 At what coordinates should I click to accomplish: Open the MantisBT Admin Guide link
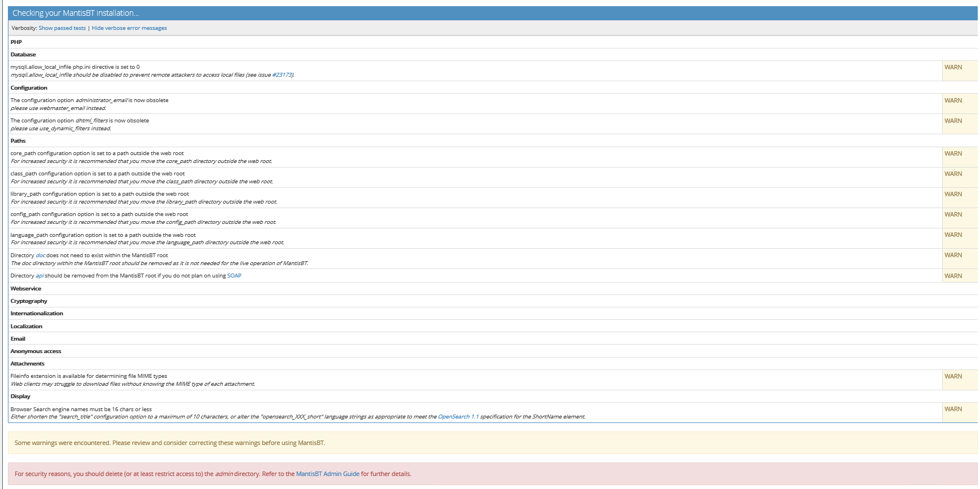coord(327,474)
